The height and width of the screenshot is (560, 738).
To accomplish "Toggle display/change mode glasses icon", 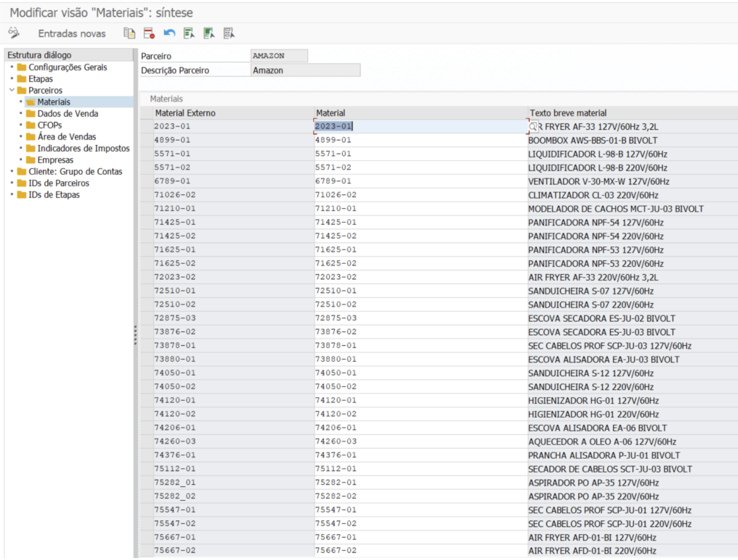I will (x=14, y=33).
